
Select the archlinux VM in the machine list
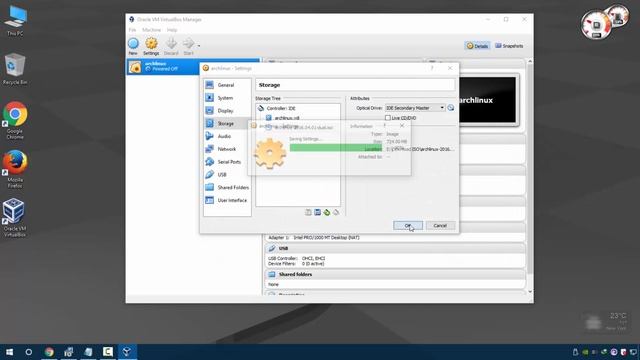pos(163,67)
